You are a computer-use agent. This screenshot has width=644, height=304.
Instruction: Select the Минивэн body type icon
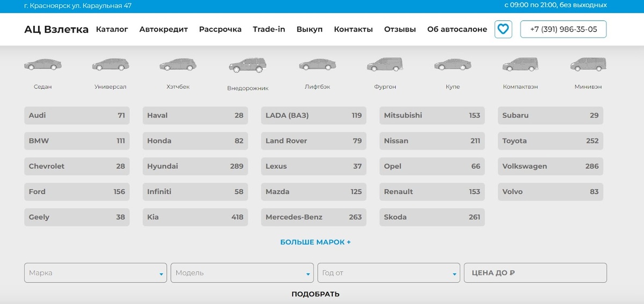[588, 65]
